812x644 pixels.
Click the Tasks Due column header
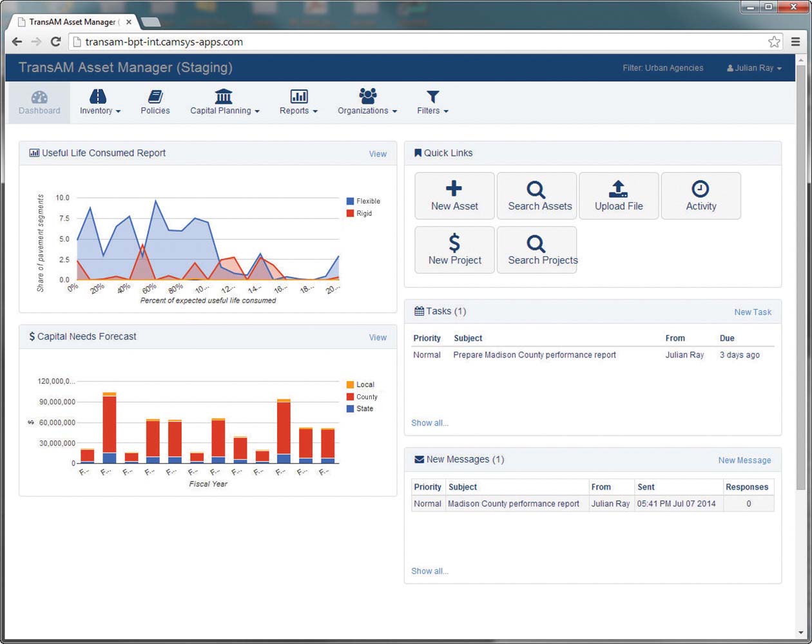click(727, 338)
